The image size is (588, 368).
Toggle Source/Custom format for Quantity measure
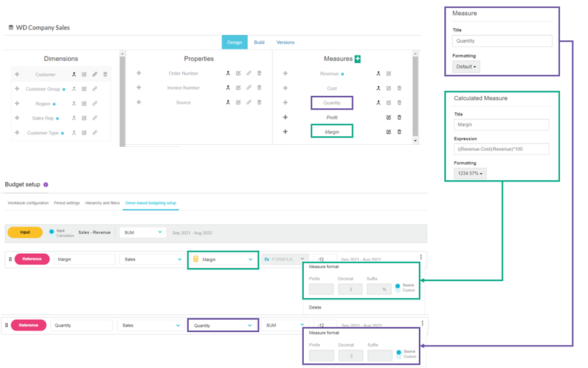click(x=399, y=354)
